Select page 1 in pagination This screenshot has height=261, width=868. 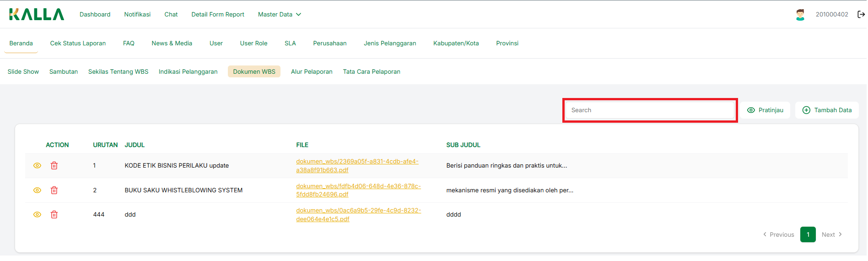808,235
